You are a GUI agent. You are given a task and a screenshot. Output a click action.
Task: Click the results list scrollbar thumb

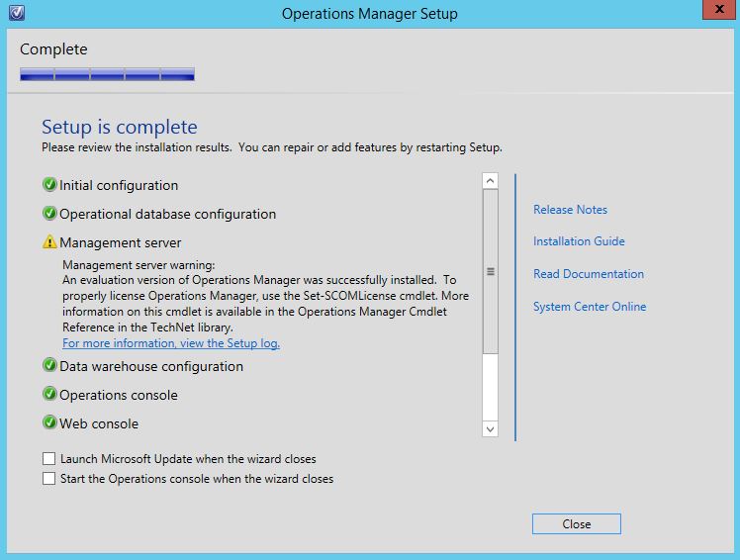(490, 272)
